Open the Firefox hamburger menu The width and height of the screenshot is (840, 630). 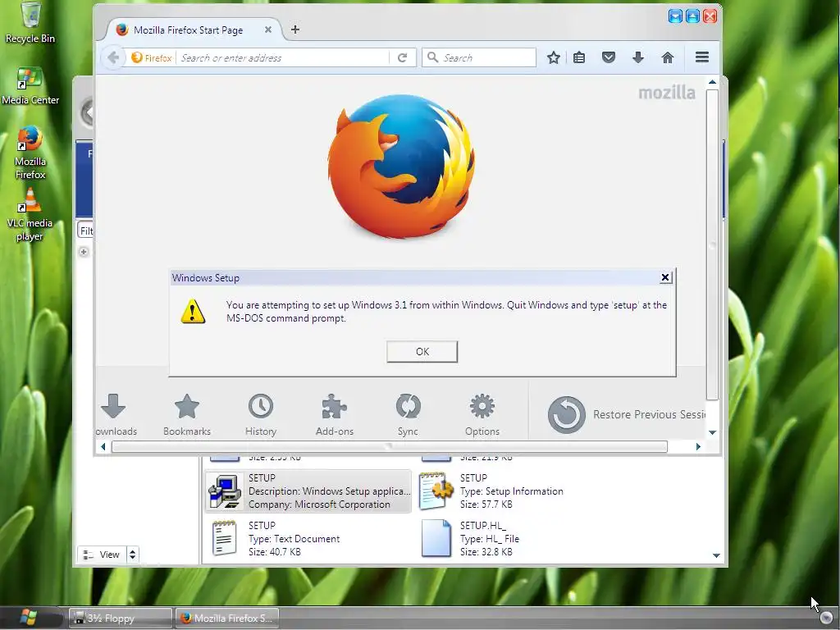click(x=702, y=57)
